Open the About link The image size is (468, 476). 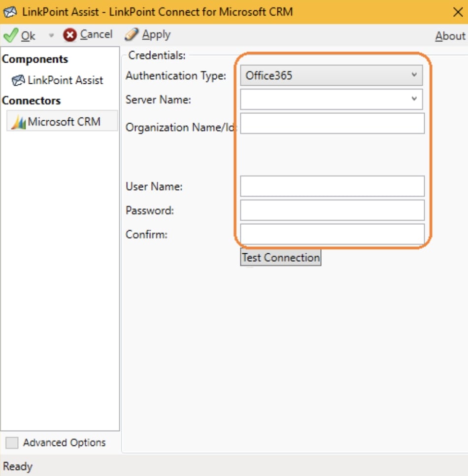(450, 36)
